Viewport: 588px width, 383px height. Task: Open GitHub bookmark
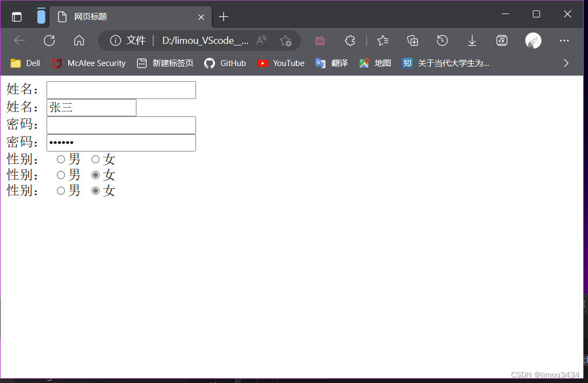pos(225,63)
